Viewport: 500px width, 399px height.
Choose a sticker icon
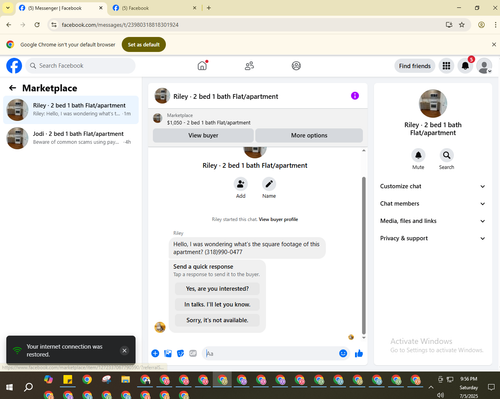tap(180, 353)
